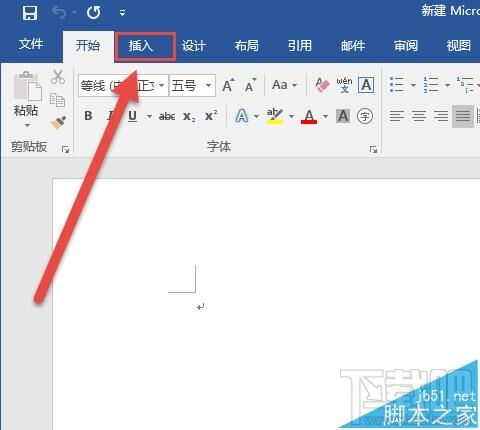The width and height of the screenshot is (480, 430).
Task: Toggle Character Shading gray A icon
Action: pos(343,116)
